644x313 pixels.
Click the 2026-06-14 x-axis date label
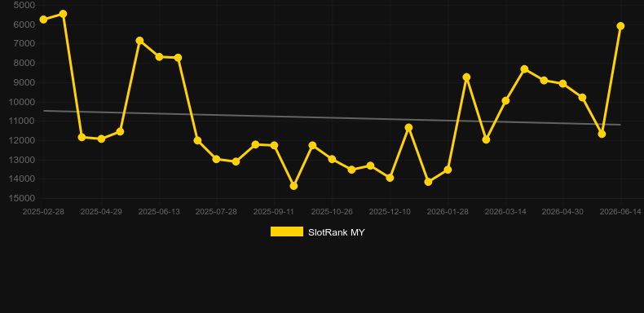tap(620, 212)
